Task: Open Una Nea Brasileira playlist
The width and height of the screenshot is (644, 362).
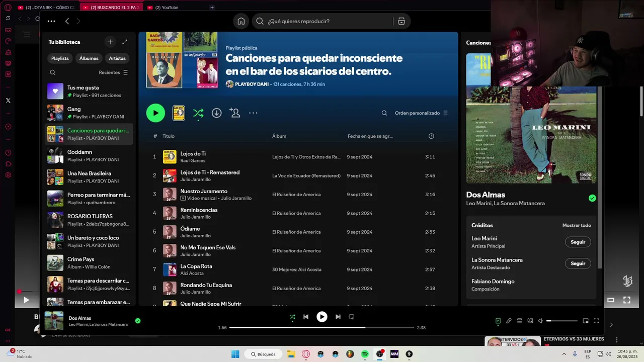Action: pos(89,177)
